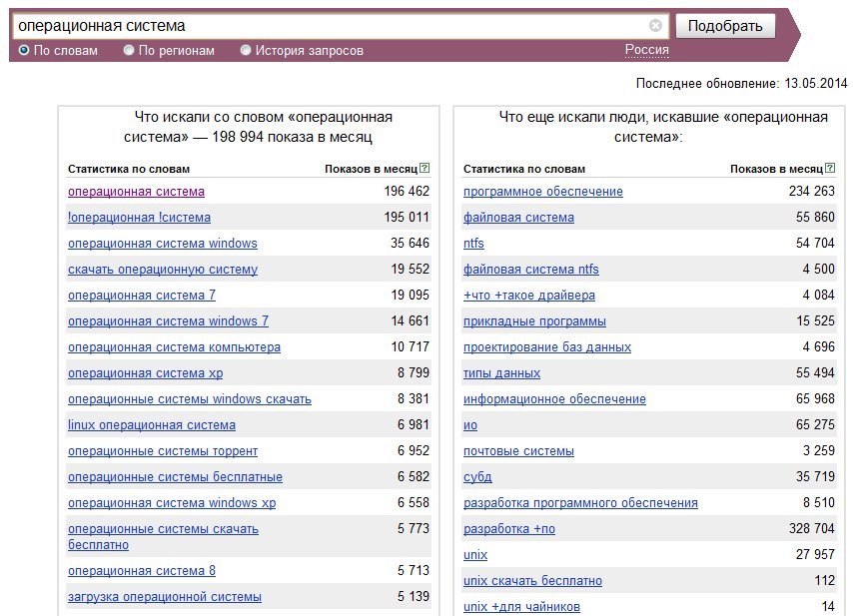
Task: Open the 'типы данных' link
Action: tap(501, 373)
